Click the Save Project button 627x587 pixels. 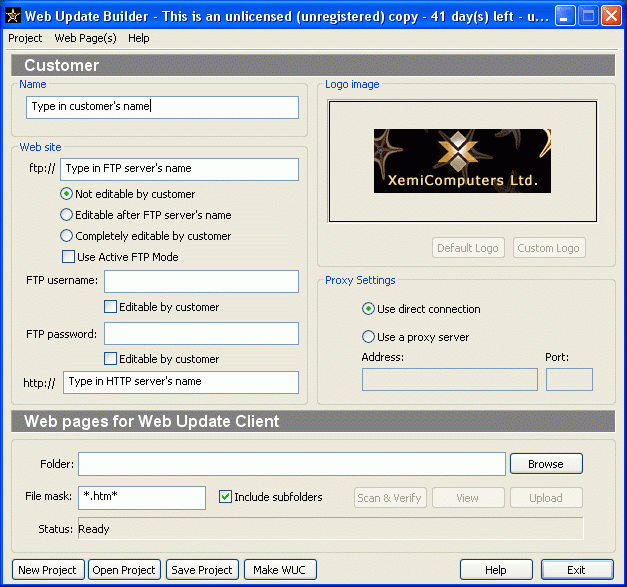pos(202,570)
